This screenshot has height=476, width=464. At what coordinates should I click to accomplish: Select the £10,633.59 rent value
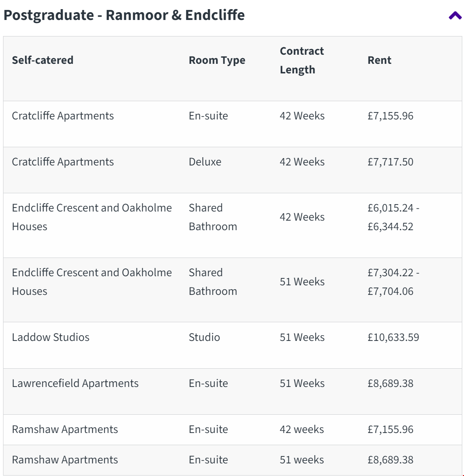click(x=393, y=337)
